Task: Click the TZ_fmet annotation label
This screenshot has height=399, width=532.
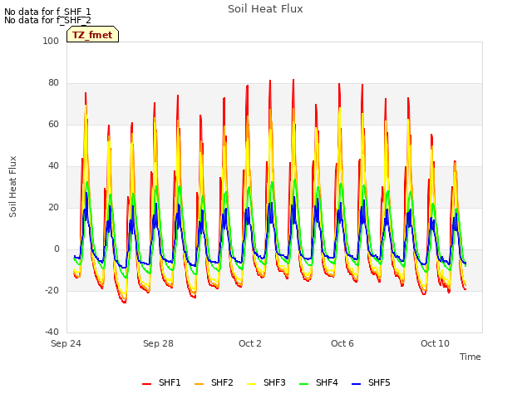Action: coord(92,35)
